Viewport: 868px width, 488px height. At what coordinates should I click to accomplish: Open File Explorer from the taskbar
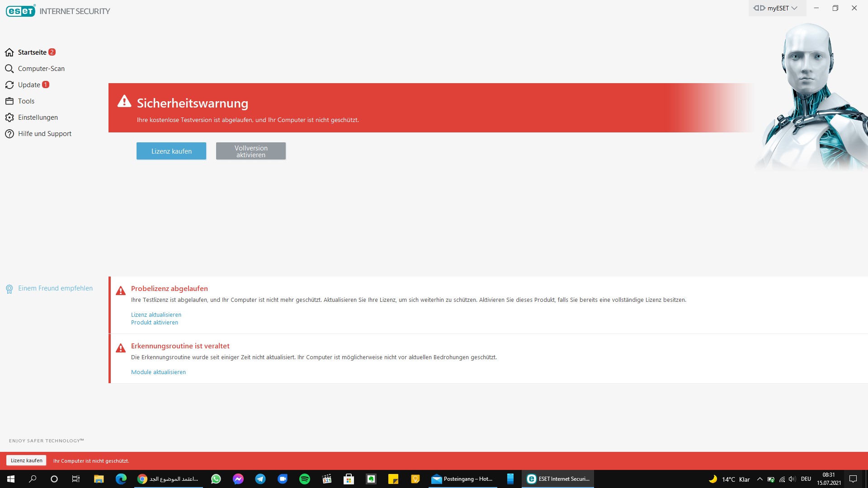click(99, 479)
